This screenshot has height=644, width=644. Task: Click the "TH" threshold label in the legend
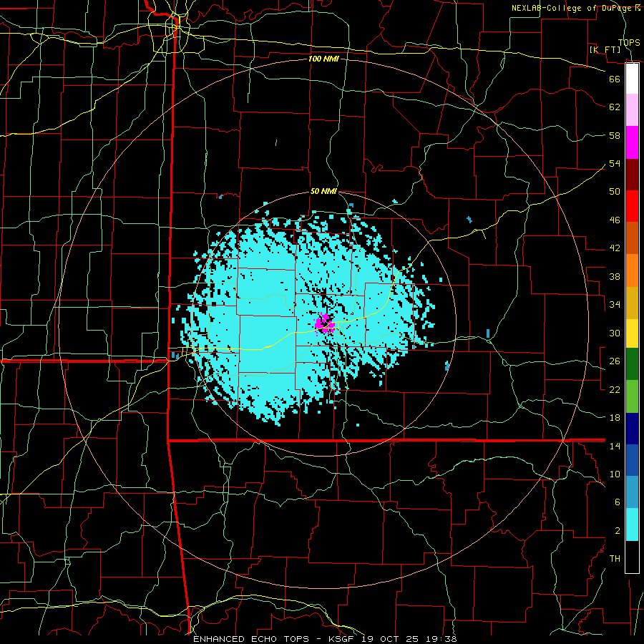(615, 559)
